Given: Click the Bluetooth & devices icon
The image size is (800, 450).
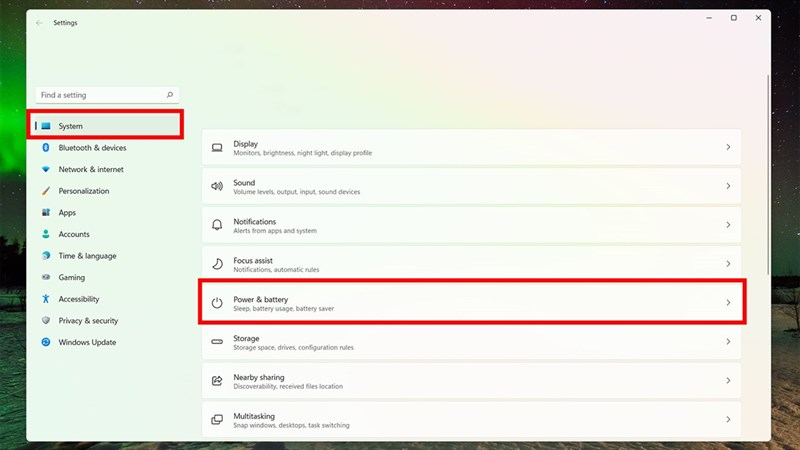Looking at the screenshot, I should pos(46,148).
